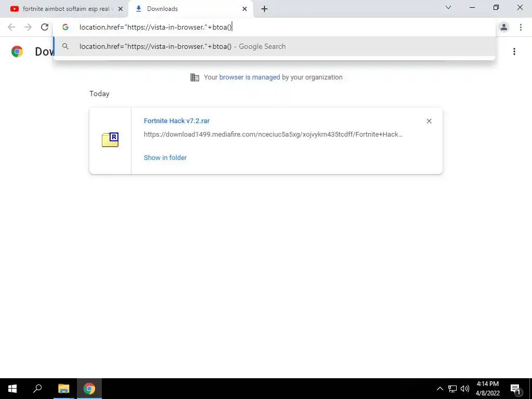Open the network status tray icon

[x=453, y=389]
